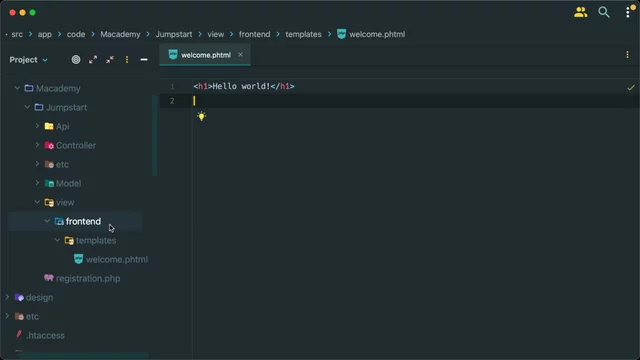The image size is (640, 360).
Task: Click the .htaccess feather icon
Action: 19,335
